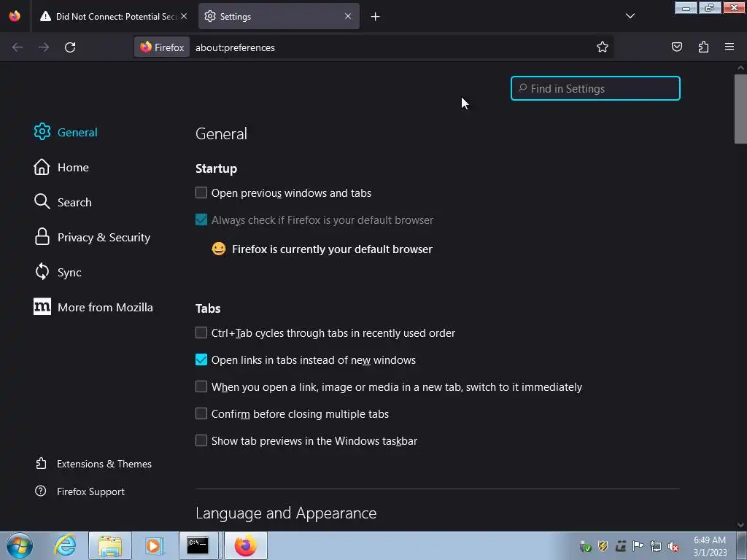
Task: Click 'Firefox is currently your default browser' text
Action: pos(332,249)
